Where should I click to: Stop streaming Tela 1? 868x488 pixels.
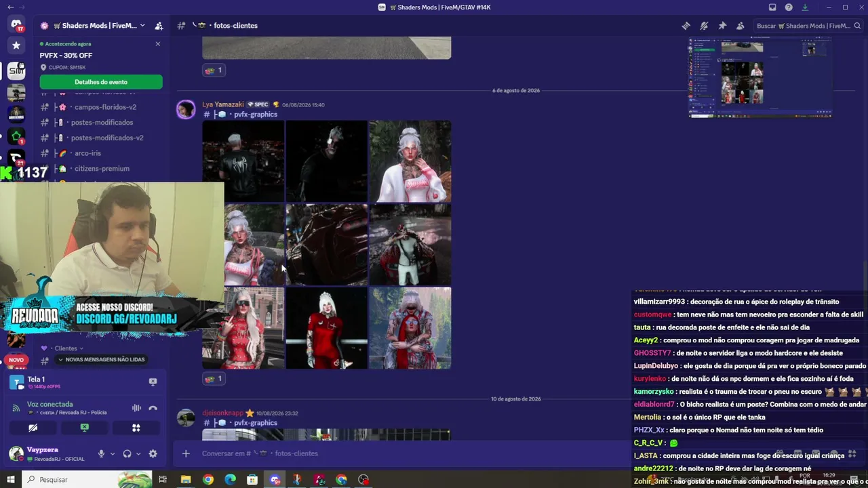pyautogui.click(x=153, y=382)
